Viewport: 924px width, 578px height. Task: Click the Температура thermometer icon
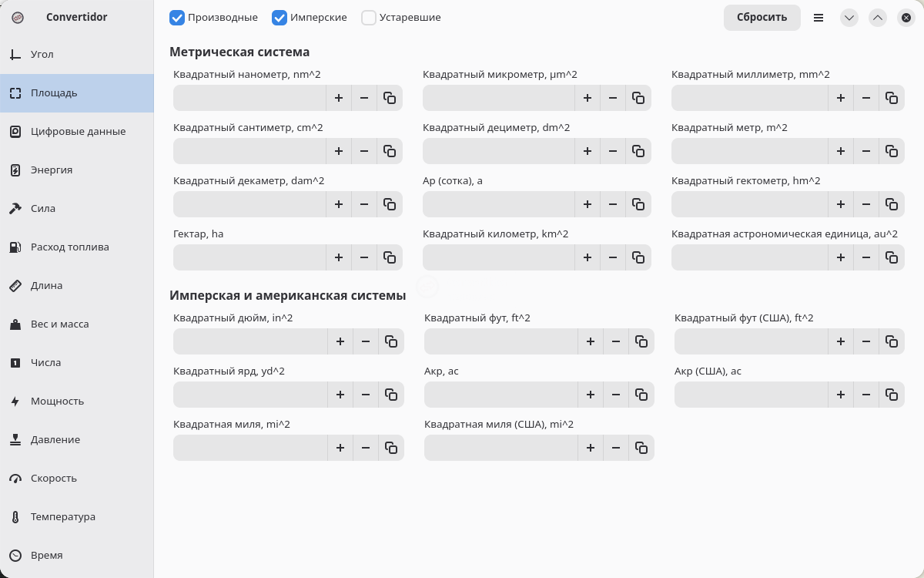tap(15, 517)
